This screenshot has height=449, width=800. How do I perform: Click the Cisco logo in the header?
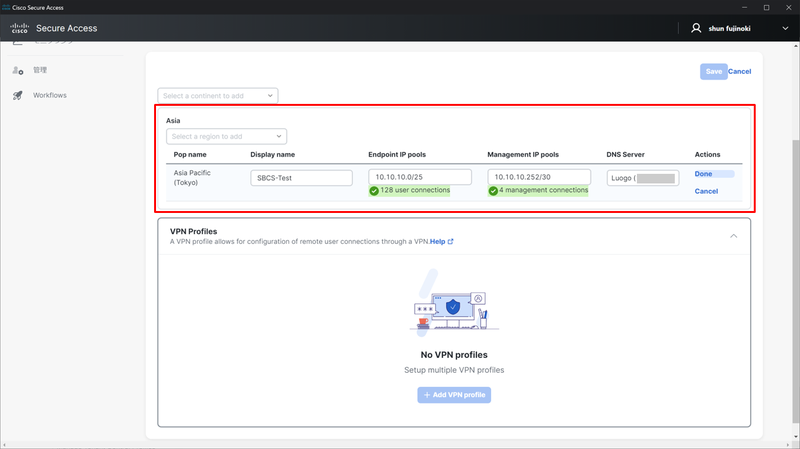click(x=19, y=28)
